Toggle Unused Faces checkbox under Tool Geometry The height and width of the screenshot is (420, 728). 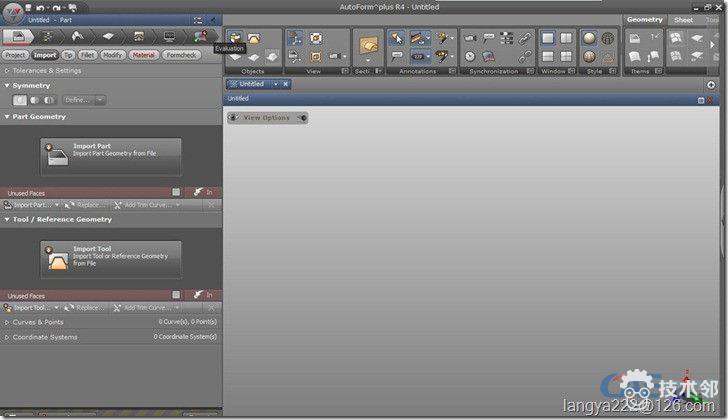coord(176,295)
